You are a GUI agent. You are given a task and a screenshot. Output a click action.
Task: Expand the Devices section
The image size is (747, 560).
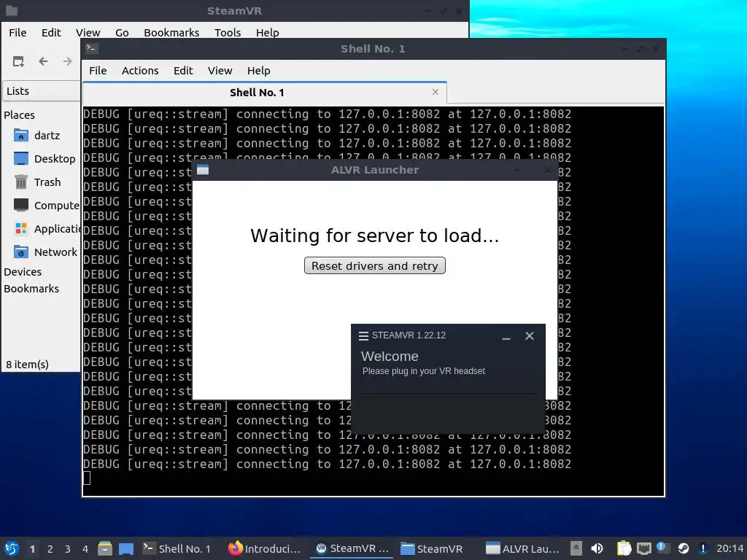click(x=23, y=272)
